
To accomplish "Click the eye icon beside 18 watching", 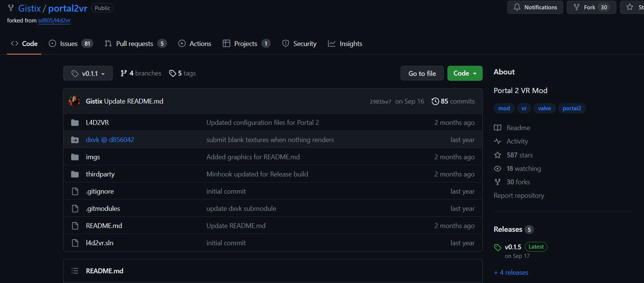I will tap(498, 169).
